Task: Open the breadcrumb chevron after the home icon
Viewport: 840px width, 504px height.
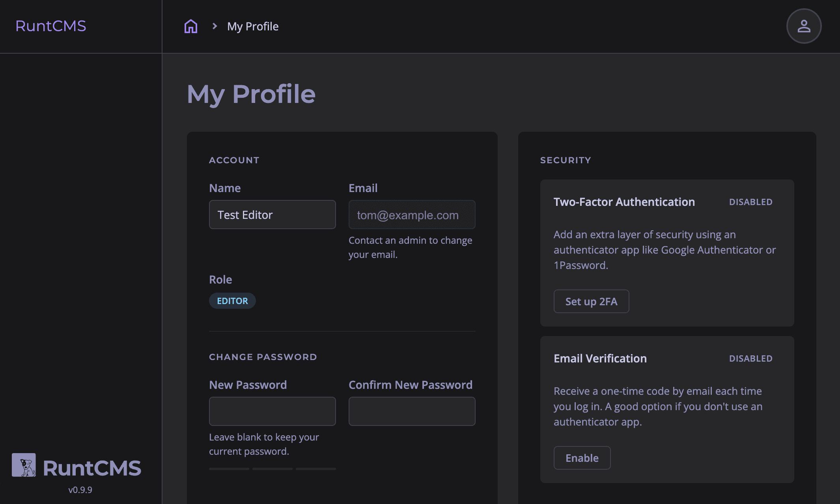Action: pyautogui.click(x=214, y=26)
